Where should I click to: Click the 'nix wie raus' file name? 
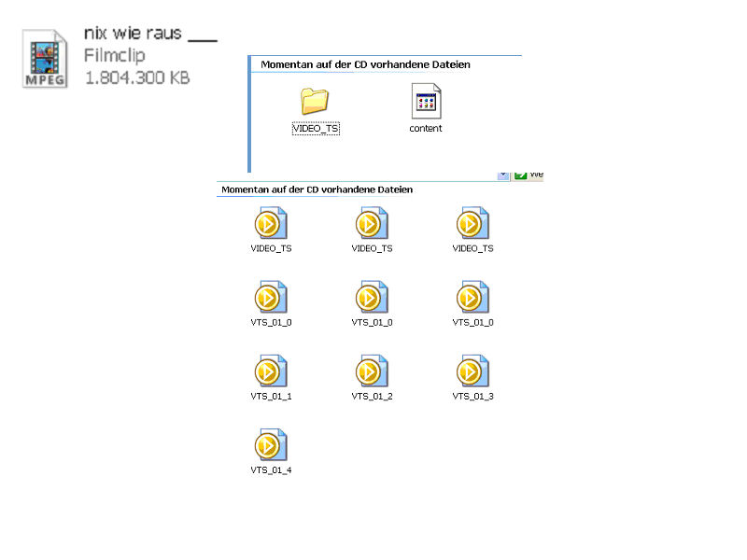pos(149,35)
